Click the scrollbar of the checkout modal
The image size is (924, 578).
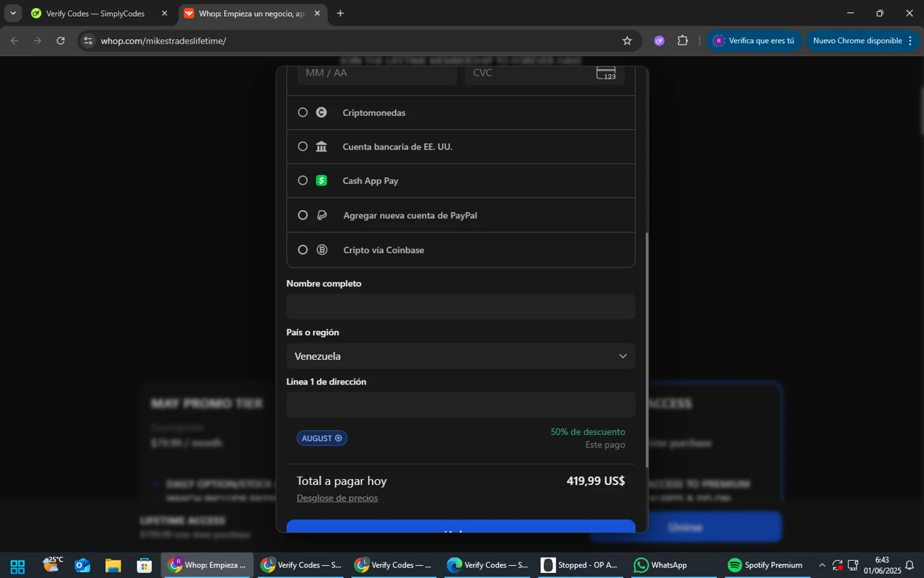point(646,350)
